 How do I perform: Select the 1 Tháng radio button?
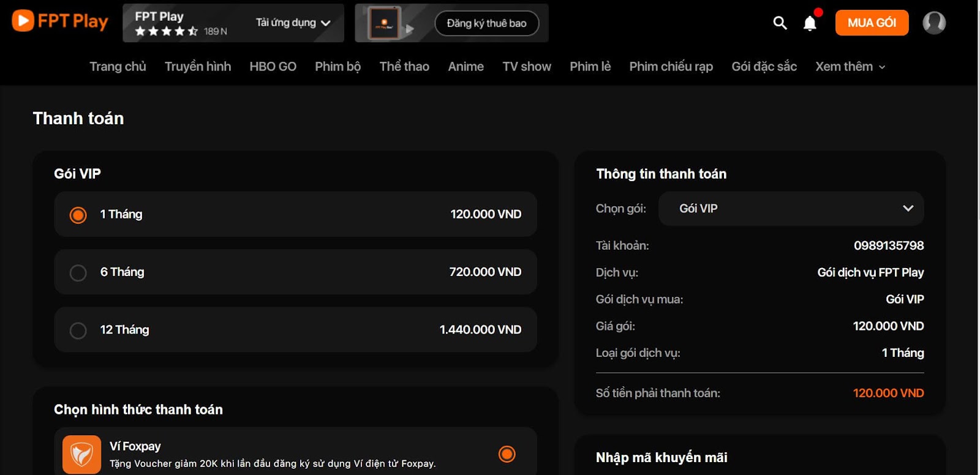click(78, 215)
